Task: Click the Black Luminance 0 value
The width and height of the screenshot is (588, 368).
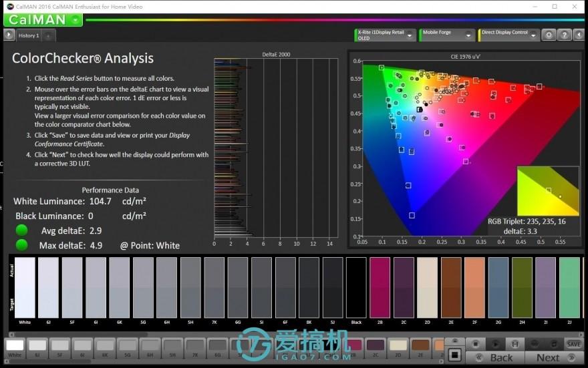Action: tap(90, 216)
